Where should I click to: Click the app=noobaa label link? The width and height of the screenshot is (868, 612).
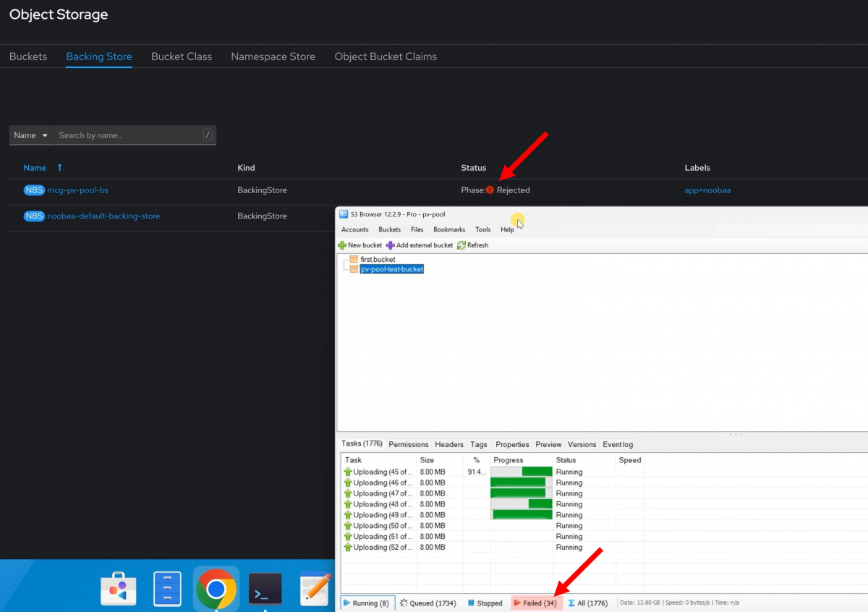click(707, 190)
